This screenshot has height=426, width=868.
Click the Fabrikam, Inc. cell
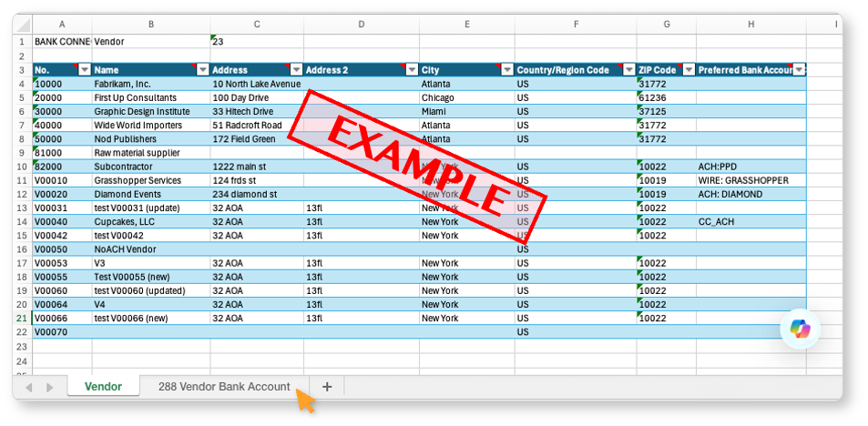[151, 84]
